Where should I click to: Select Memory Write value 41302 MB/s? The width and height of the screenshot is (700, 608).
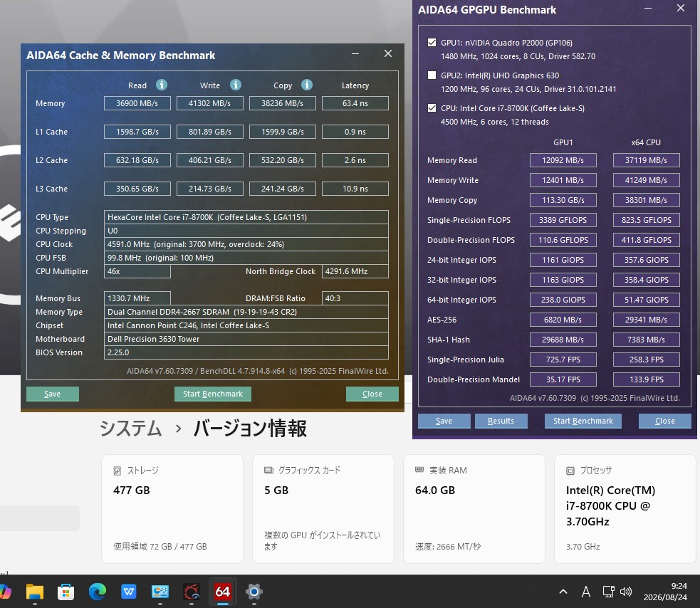(210, 103)
